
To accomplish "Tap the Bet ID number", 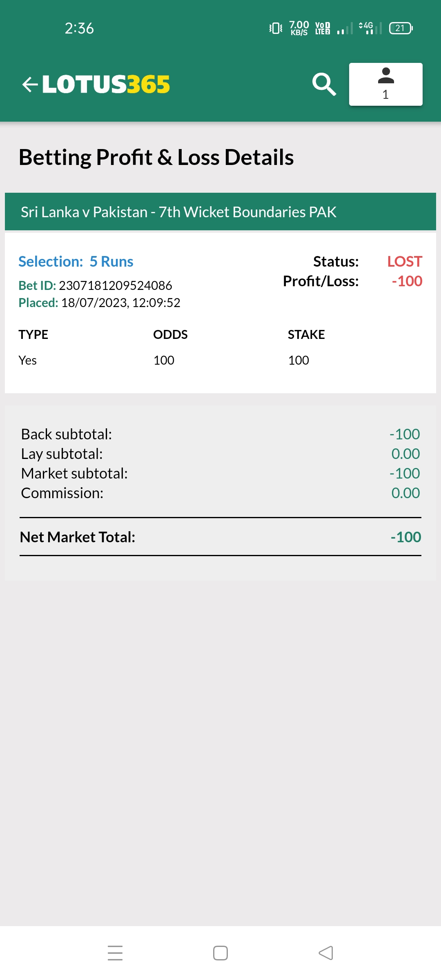I will (115, 285).
